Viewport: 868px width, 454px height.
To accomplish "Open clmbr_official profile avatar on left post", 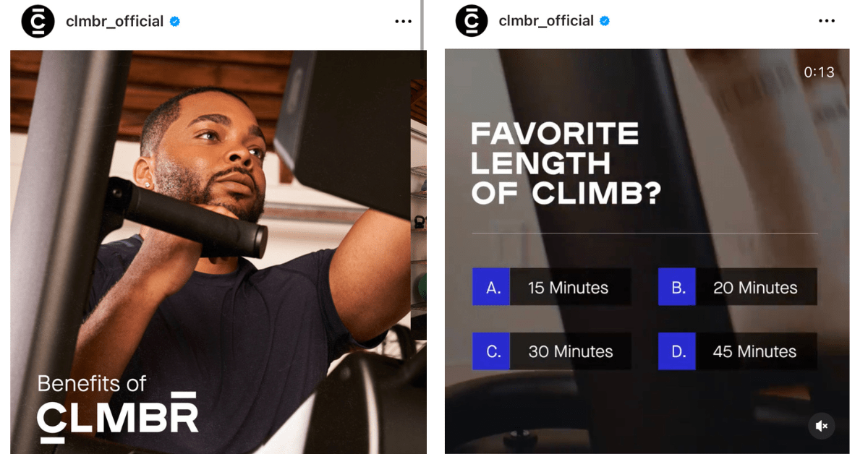I will tap(38, 21).
